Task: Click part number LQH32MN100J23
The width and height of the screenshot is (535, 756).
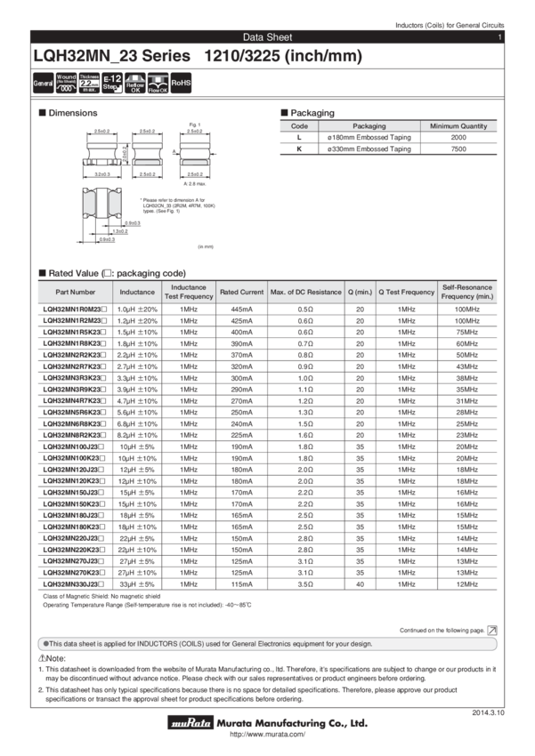Action: click(74, 447)
